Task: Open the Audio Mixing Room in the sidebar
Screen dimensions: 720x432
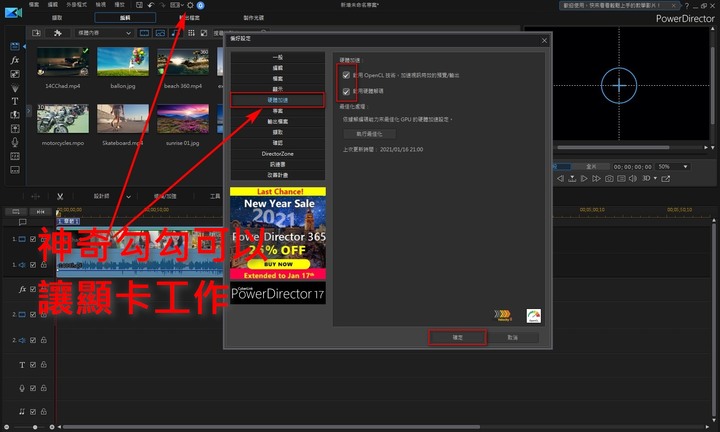Action: pos(15,129)
